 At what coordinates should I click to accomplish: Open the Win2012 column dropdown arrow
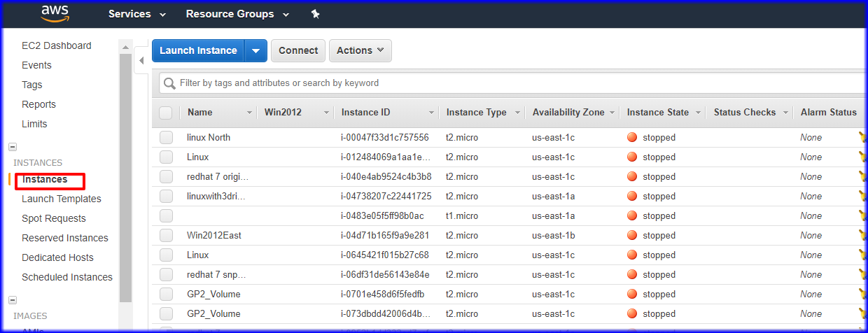pyautogui.click(x=326, y=113)
